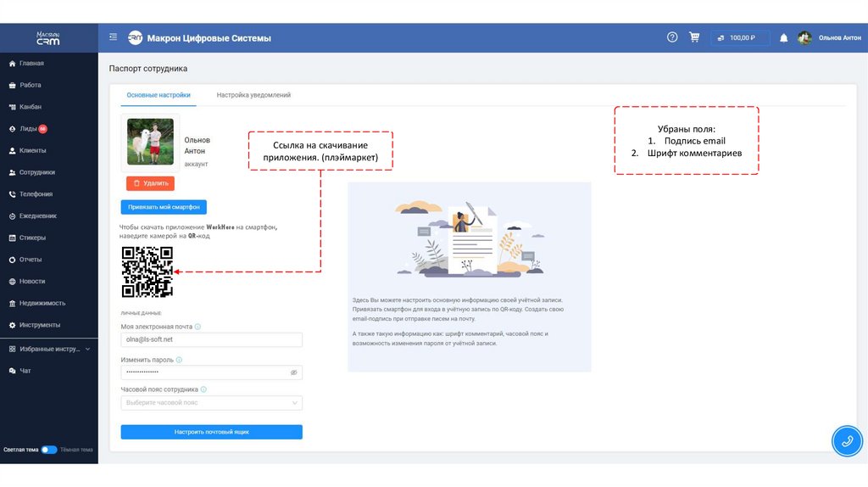Click the employee profile photo
The image size is (868, 487).
click(x=150, y=142)
